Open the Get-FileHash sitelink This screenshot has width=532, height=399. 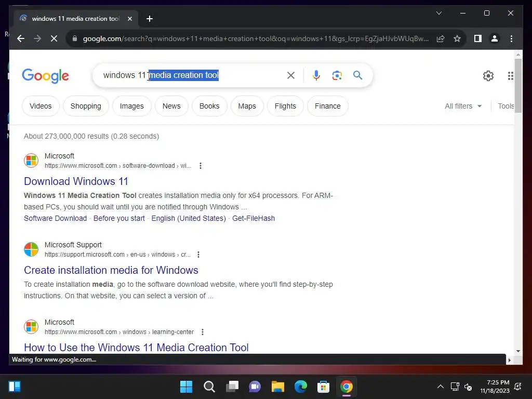pos(254,218)
